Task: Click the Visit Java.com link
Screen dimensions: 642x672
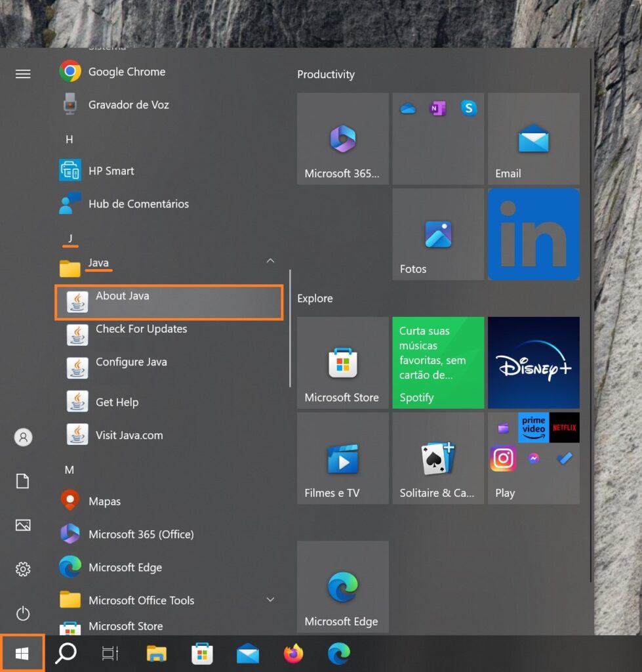Action: (x=129, y=435)
